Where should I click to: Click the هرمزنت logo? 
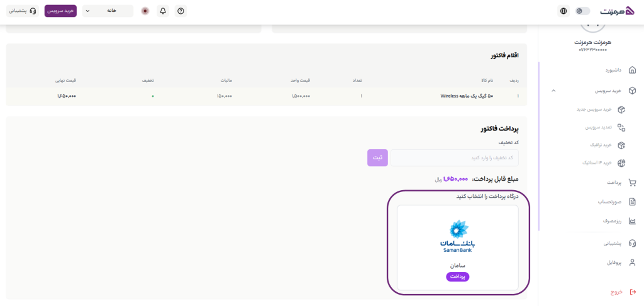[x=618, y=11]
